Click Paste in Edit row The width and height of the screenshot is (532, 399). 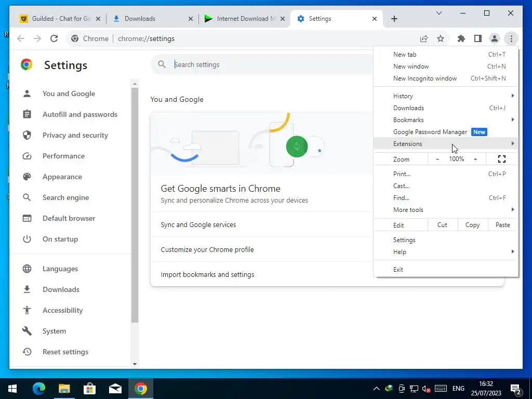tap(503, 225)
